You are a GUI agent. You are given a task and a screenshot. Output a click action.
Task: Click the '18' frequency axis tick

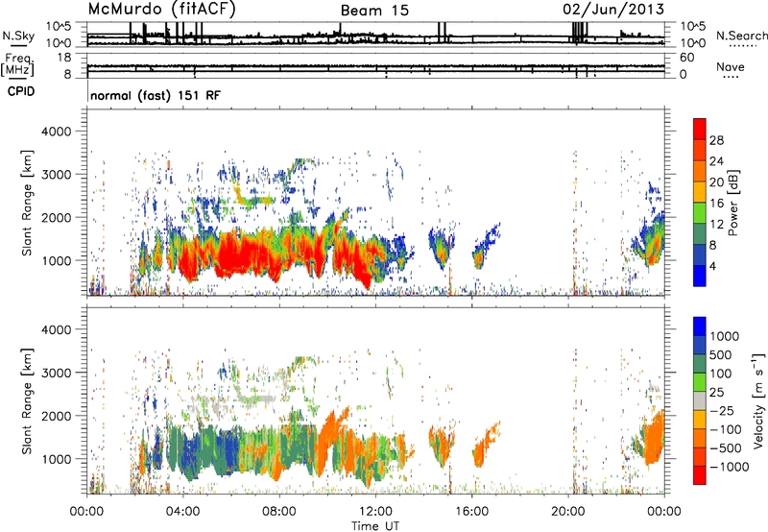click(64, 58)
